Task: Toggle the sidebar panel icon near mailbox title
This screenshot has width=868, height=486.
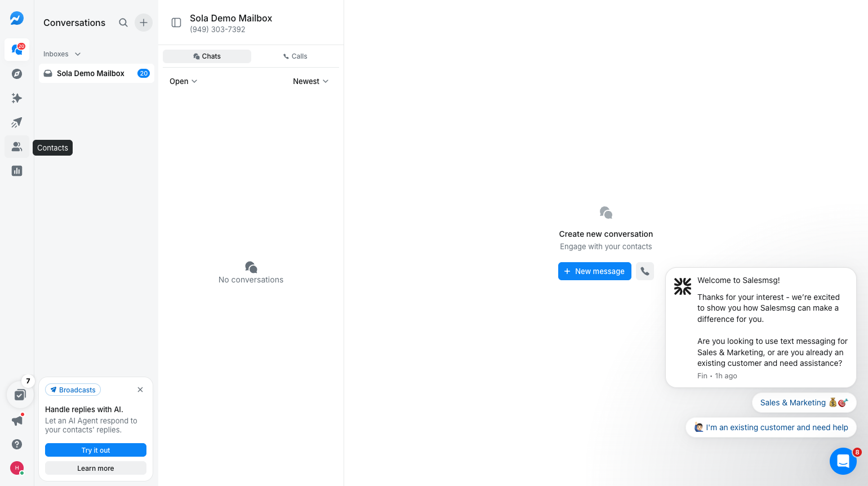Action: click(176, 23)
